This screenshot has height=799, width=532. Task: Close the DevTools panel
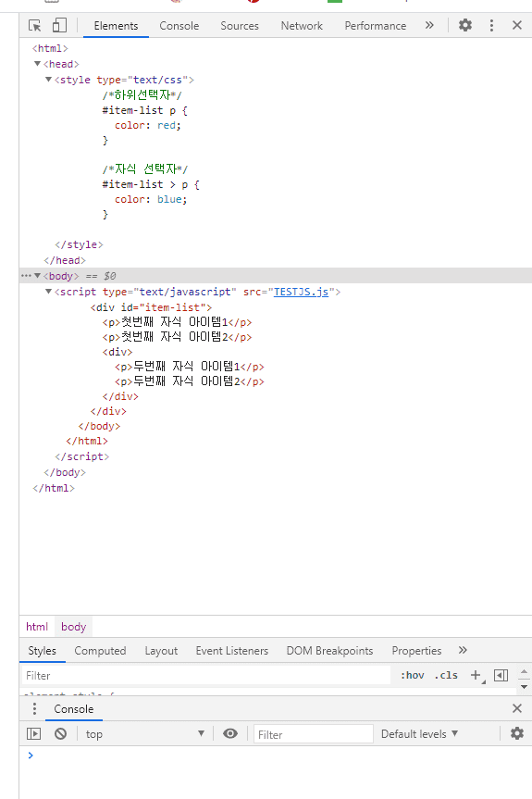click(516, 25)
